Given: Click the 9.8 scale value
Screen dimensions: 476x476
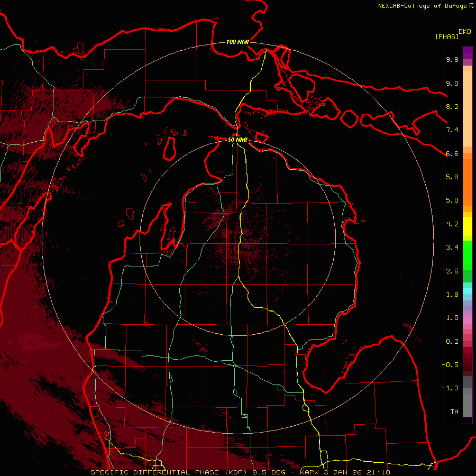Looking at the screenshot, I should [x=452, y=59].
